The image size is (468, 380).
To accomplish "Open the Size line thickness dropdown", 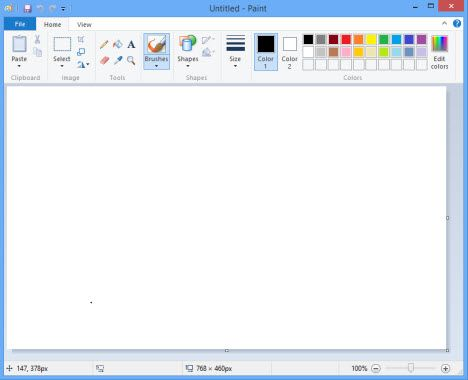I will (235, 51).
